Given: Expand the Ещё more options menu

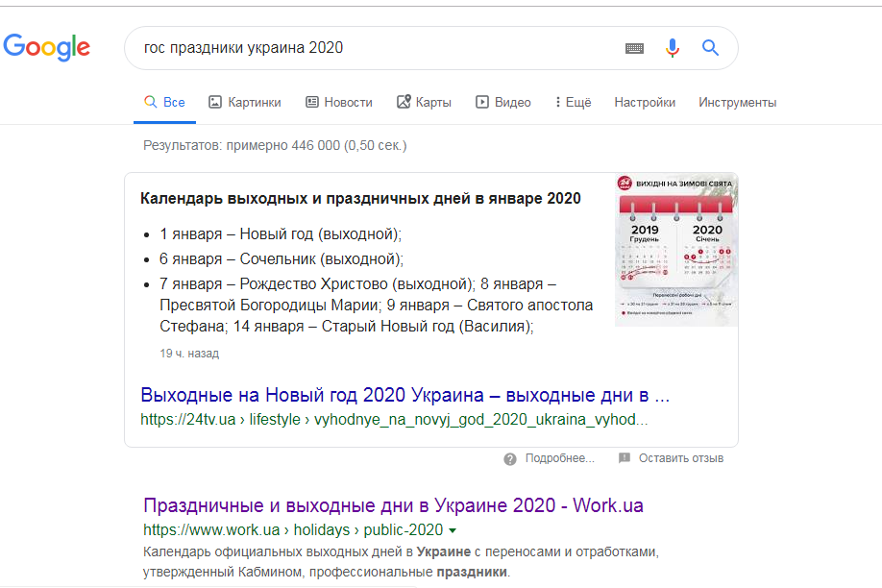Looking at the screenshot, I should tap(573, 103).
